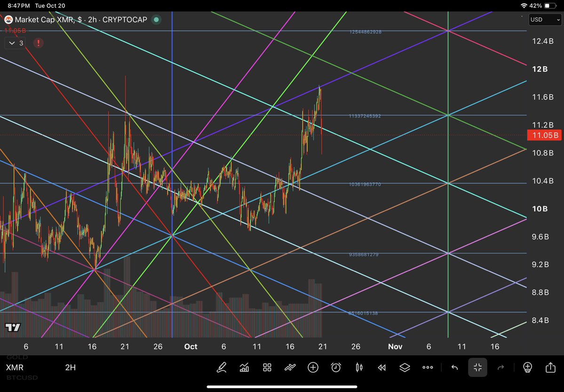Open the USD currency dropdown
Viewport: 564px width, 392px height.
(545, 19)
